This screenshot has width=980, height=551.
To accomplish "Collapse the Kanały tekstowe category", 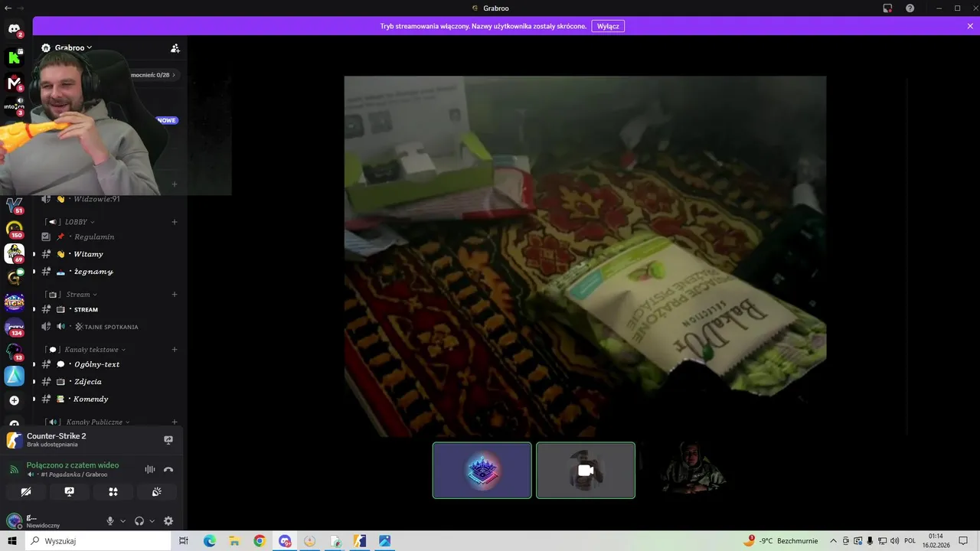I will pyautogui.click(x=92, y=350).
